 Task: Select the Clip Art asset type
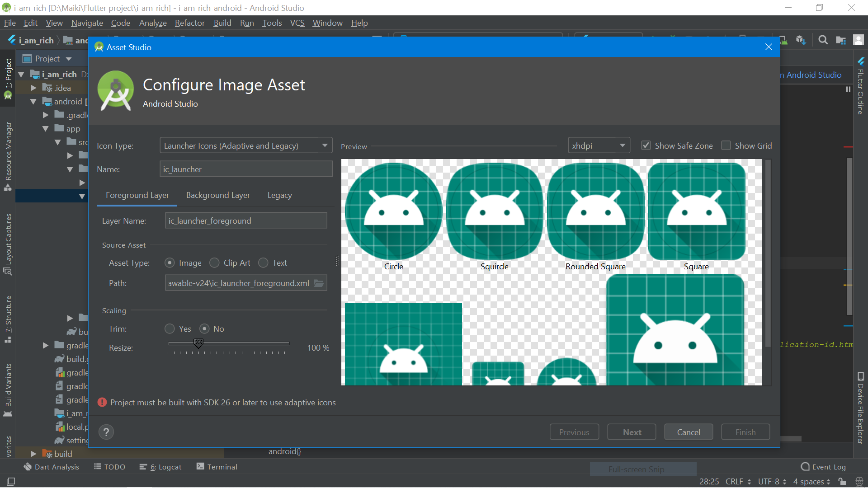point(215,263)
